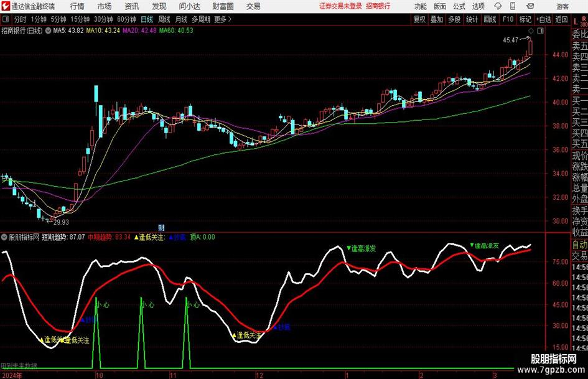Click the 自动 tab in side panel
Screen dimensions: 588x379
click(x=580, y=245)
